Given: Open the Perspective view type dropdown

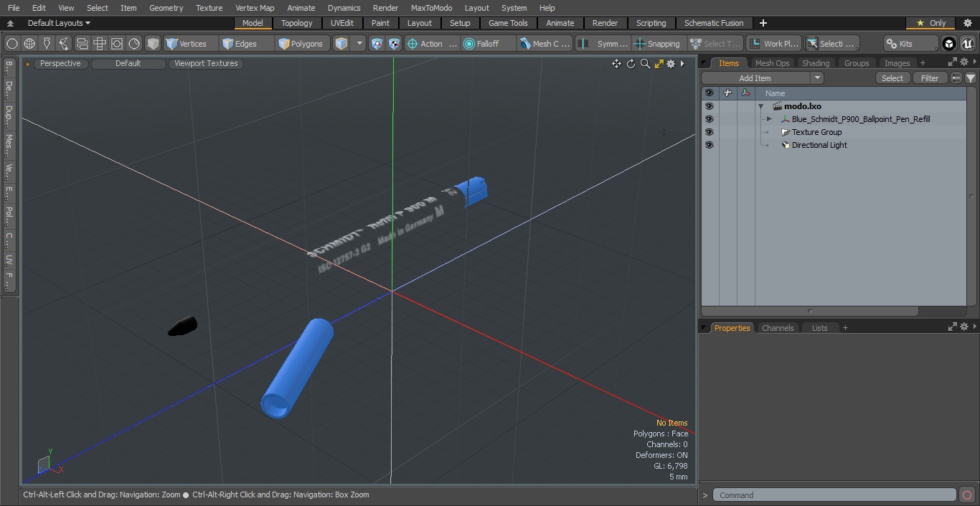Looking at the screenshot, I should click(x=60, y=63).
